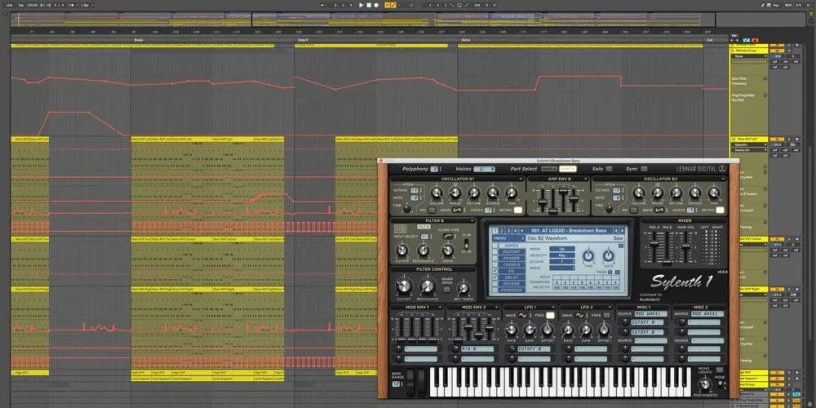
Task: Click the Filter B Cutoff knob
Action: tap(402, 250)
